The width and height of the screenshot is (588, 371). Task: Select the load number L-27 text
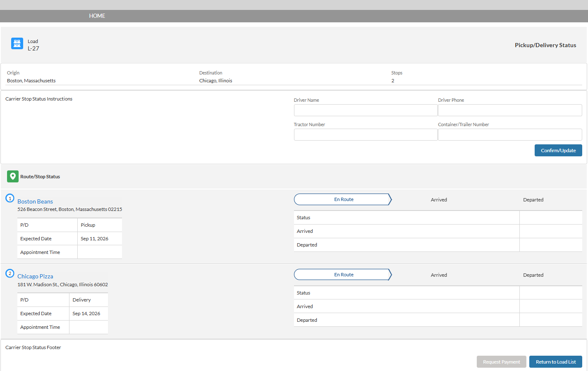click(x=33, y=48)
